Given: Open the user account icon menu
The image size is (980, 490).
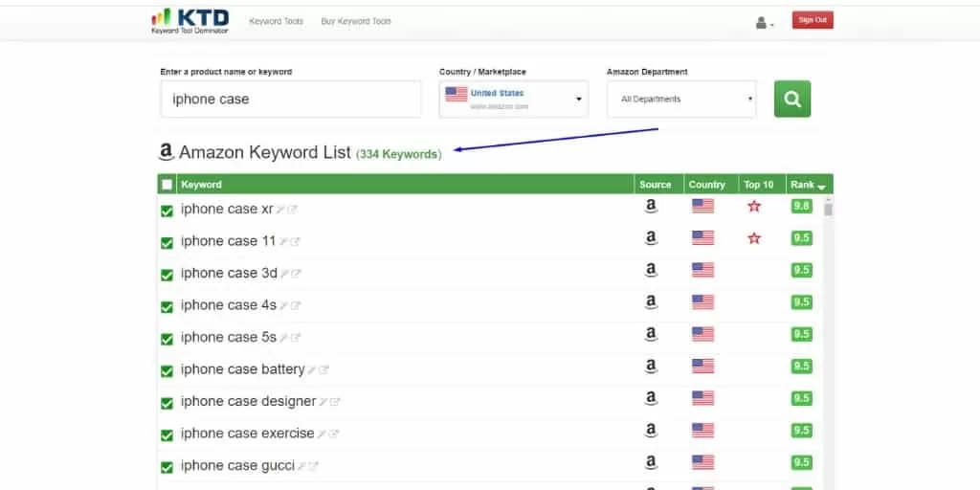Looking at the screenshot, I should (764, 23).
